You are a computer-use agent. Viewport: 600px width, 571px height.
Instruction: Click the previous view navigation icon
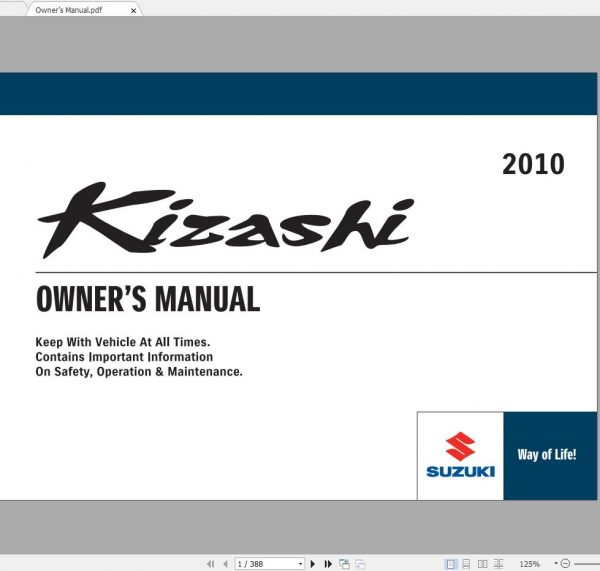(x=344, y=564)
